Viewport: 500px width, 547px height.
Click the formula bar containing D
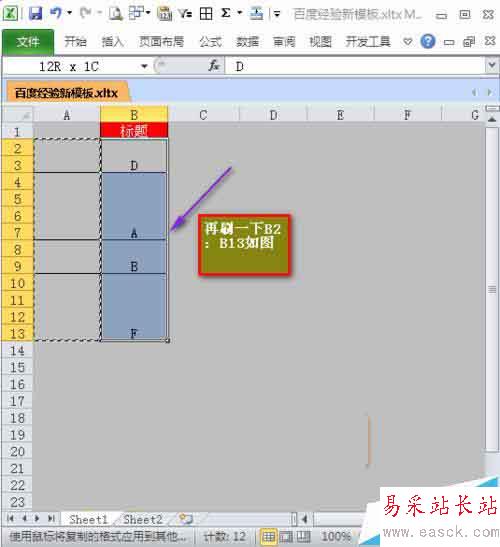[356, 66]
